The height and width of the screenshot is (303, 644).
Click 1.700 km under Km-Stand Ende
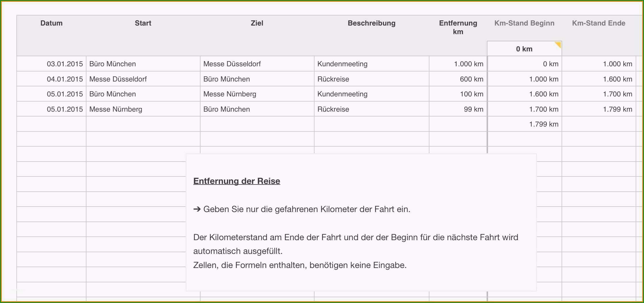point(599,94)
